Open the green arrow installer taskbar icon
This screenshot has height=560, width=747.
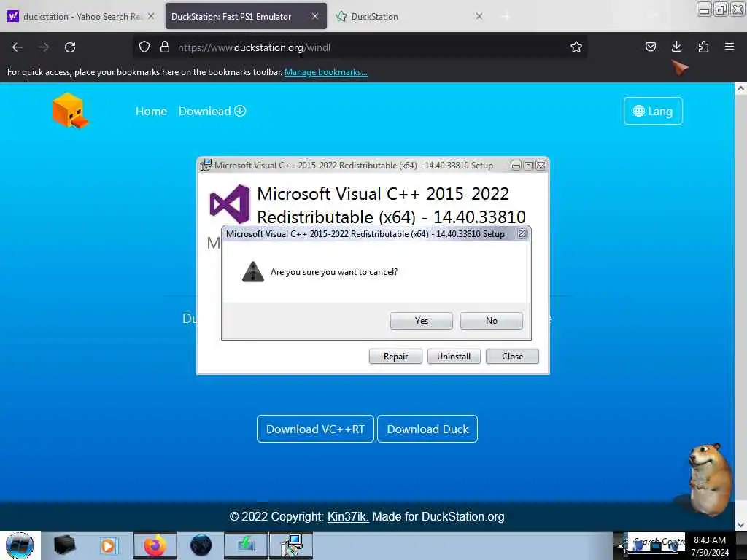(246, 545)
